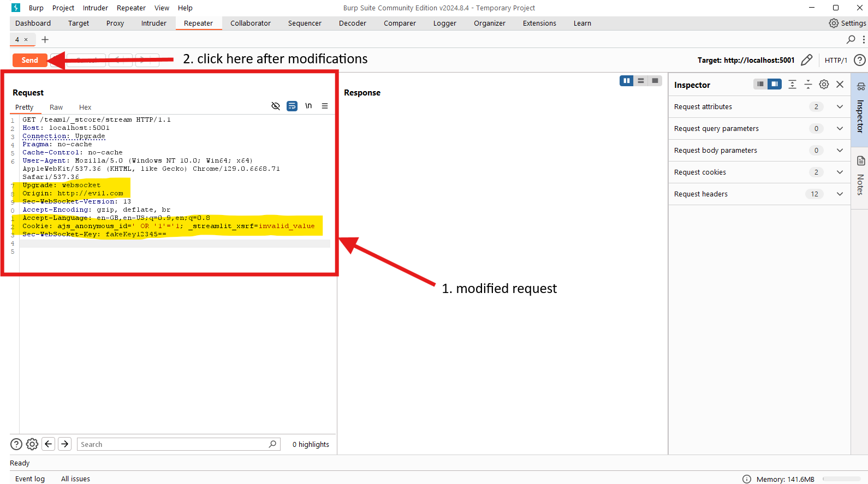Image resolution: width=868 pixels, height=484 pixels.
Task: Toggle hide non-printable characters eye icon
Action: pos(276,106)
